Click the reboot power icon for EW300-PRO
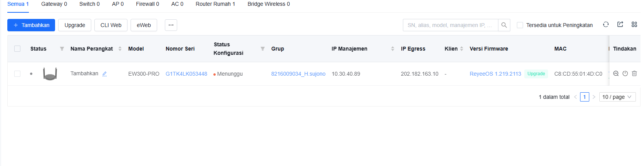Image resolution: width=644 pixels, height=166 pixels. (x=625, y=73)
